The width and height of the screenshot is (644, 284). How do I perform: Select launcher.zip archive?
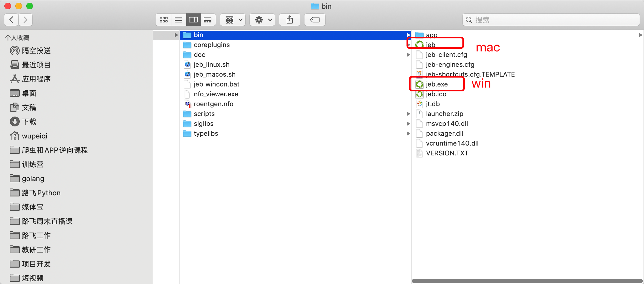tap(439, 114)
